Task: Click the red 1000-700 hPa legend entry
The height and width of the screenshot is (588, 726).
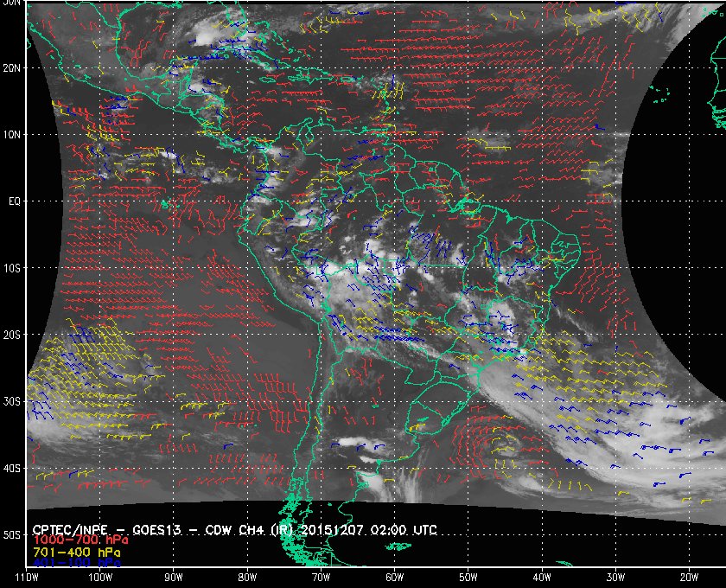Action: pyautogui.click(x=80, y=540)
